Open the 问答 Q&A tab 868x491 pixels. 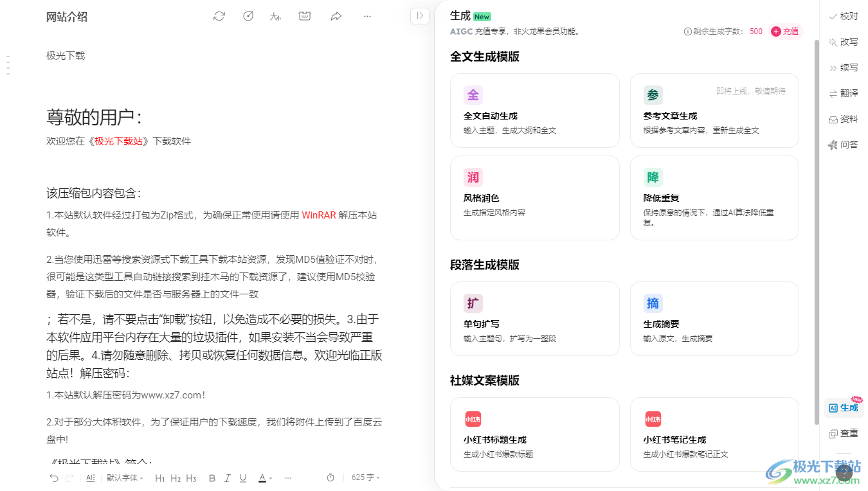[844, 145]
